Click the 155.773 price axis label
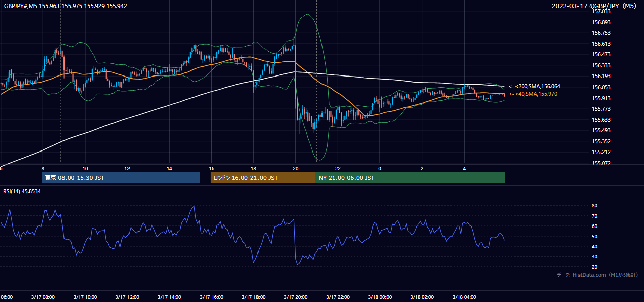The width and height of the screenshot is (644, 302). pos(601,109)
